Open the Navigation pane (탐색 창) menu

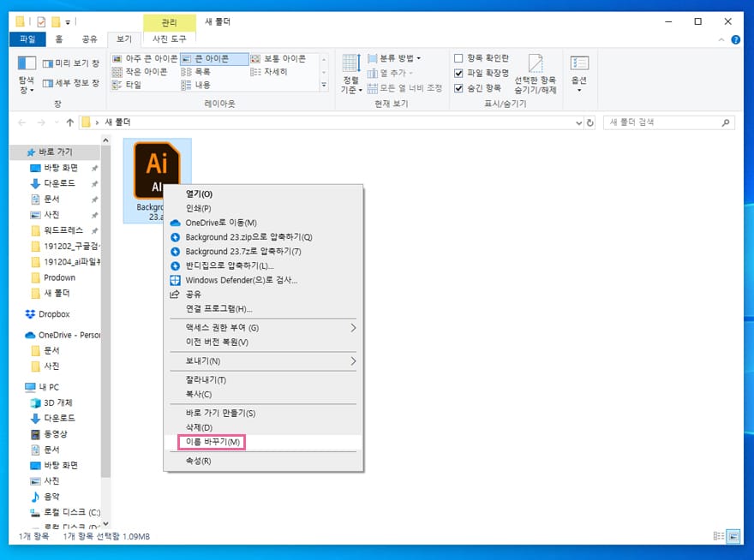point(27,74)
